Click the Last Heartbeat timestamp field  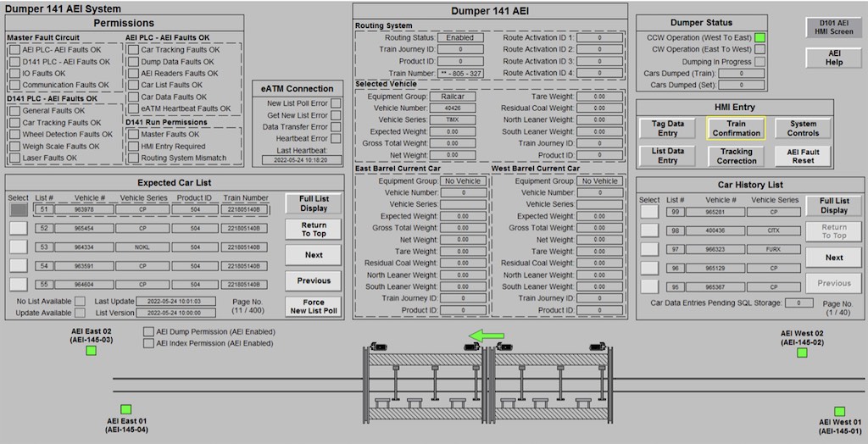(302, 160)
